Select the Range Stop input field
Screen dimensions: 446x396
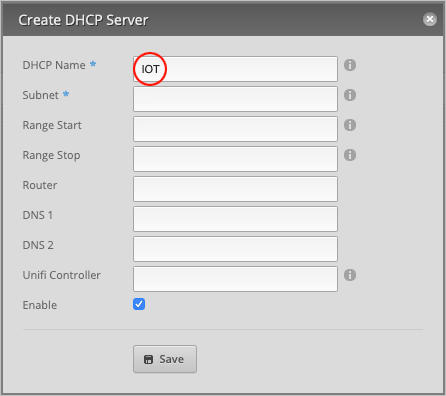coord(235,159)
